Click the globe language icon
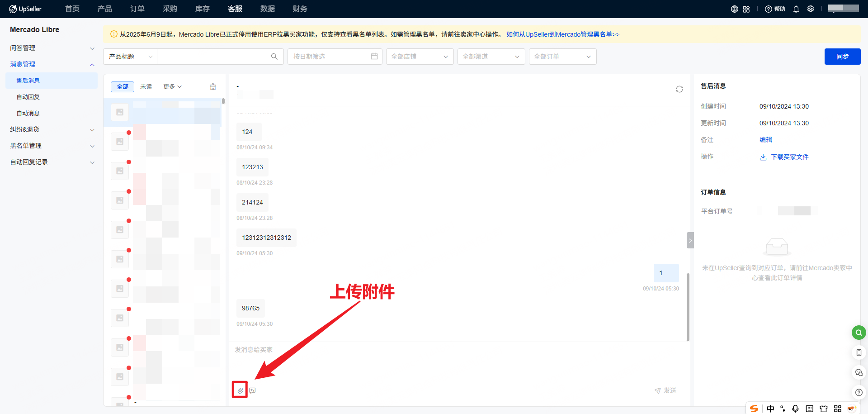The height and width of the screenshot is (414, 868). pos(734,9)
